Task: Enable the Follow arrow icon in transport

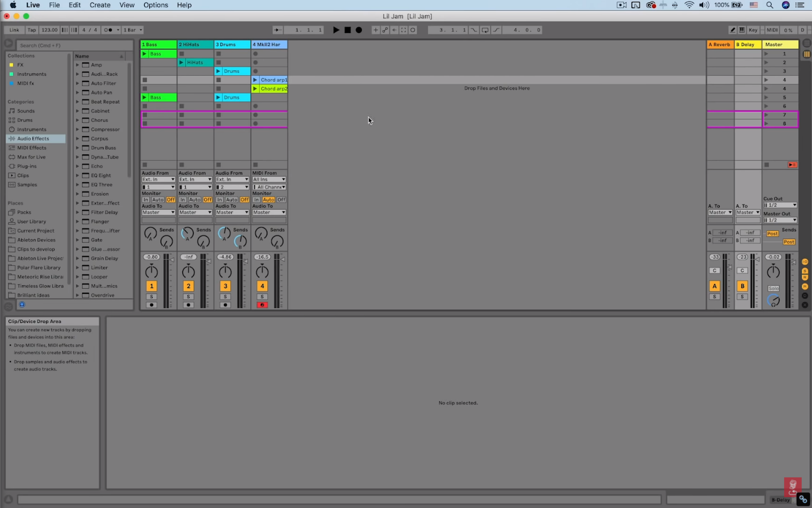Action: [x=277, y=30]
